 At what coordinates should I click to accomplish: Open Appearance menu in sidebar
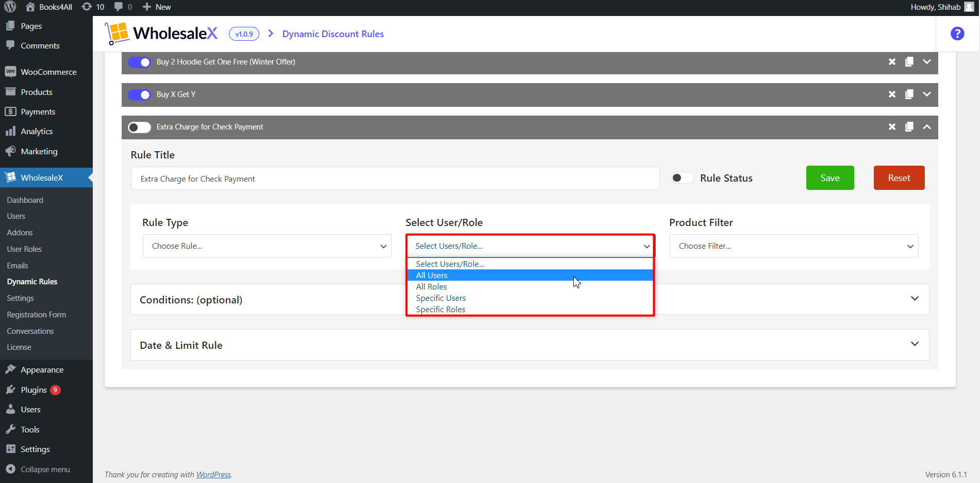[x=46, y=370]
